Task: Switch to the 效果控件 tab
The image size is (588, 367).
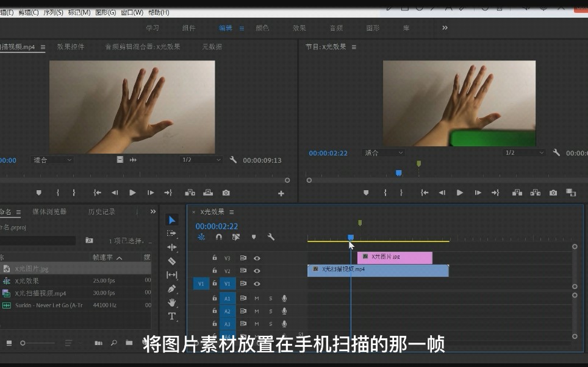Action: click(x=70, y=46)
